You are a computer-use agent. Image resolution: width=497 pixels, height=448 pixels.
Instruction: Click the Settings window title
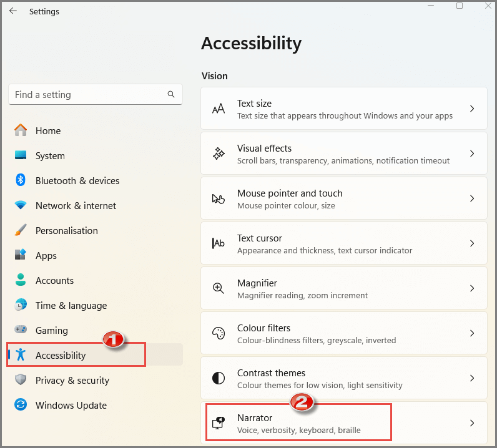click(44, 11)
